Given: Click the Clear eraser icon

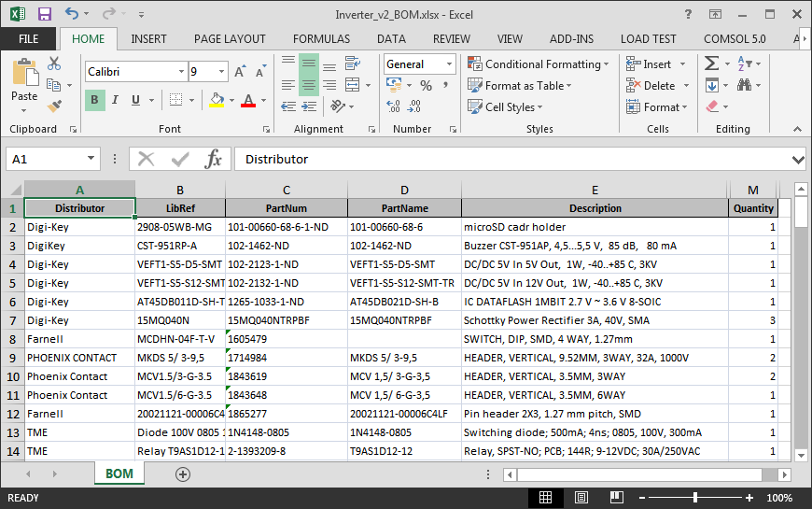Looking at the screenshot, I should coord(712,106).
